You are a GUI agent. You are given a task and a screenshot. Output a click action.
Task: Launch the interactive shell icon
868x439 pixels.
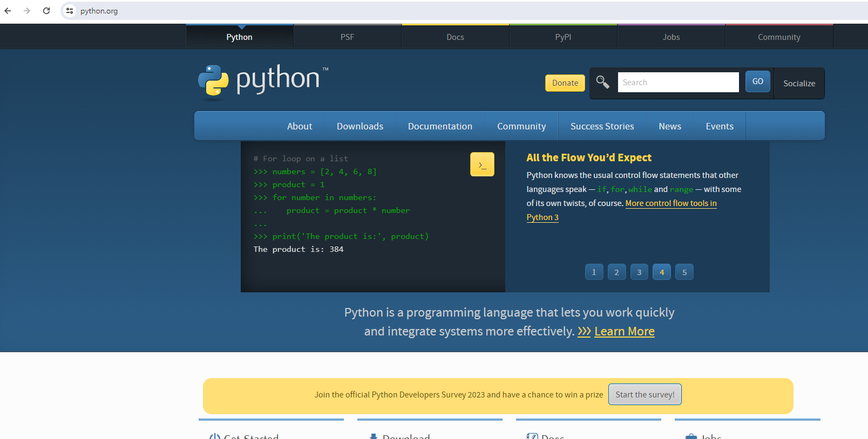pos(482,164)
